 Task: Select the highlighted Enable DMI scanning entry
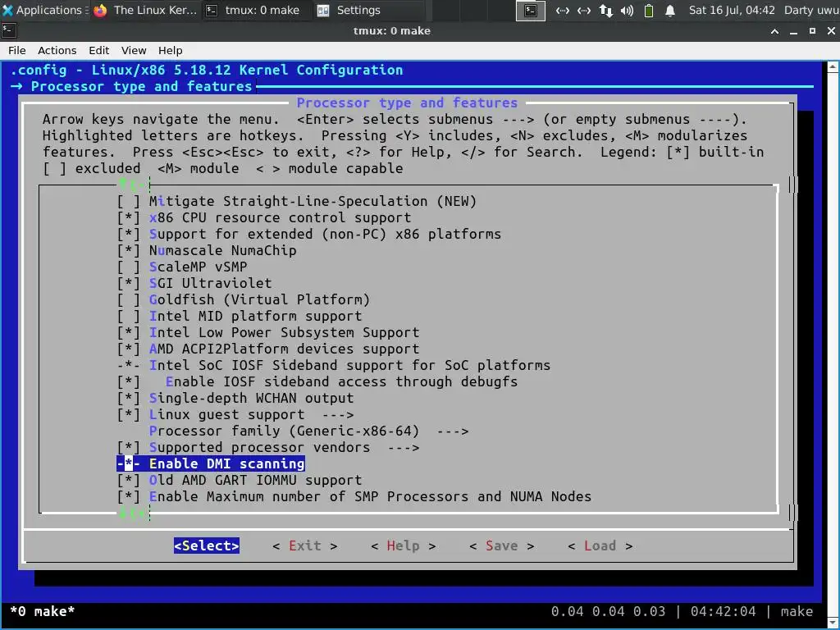pyautogui.click(x=211, y=464)
